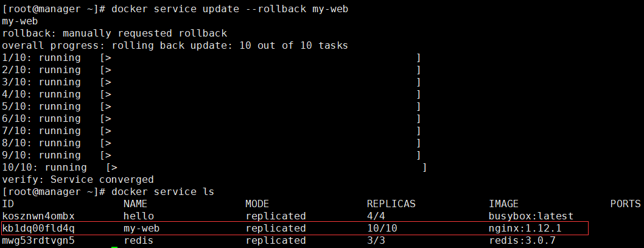
Task: Click the green terminal cursor
Action: pos(114,247)
